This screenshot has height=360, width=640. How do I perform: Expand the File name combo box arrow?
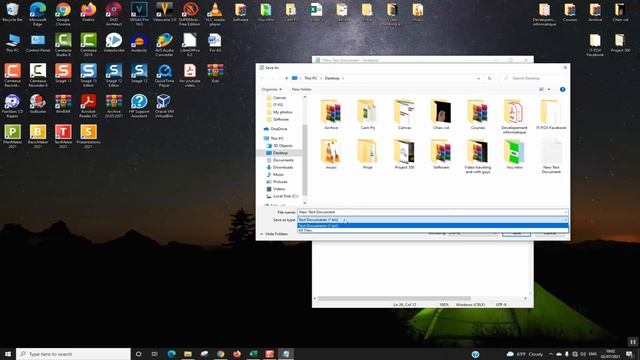565,212
